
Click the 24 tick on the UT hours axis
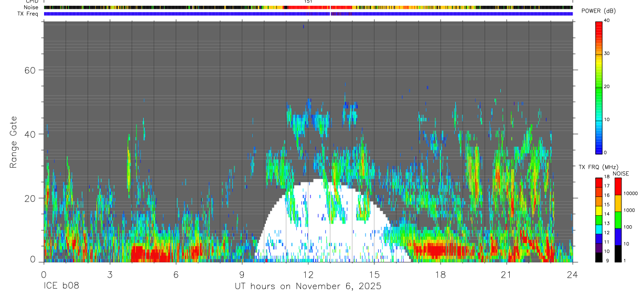coord(573,274)
